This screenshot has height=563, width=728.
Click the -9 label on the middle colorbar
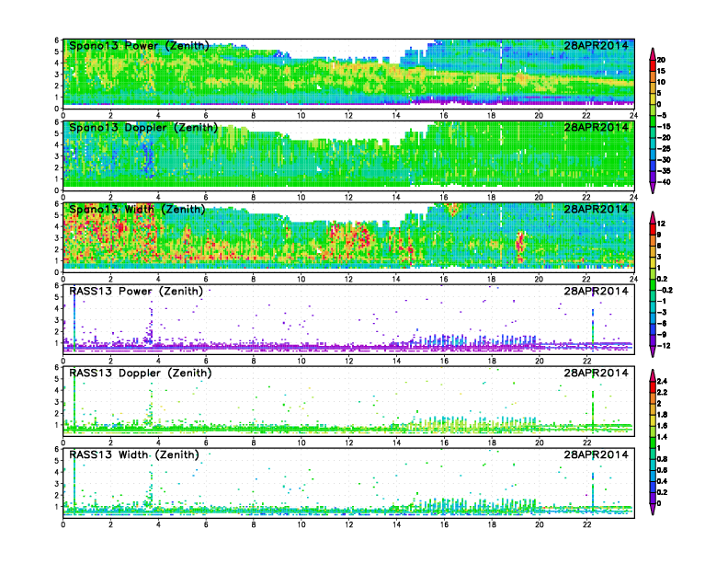point(662,335)
